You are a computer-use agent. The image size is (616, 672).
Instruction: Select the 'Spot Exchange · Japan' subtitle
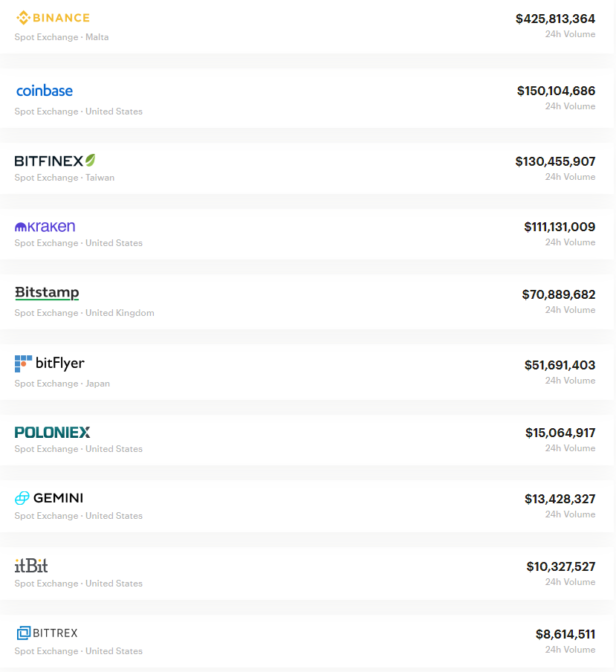[62, 384]
